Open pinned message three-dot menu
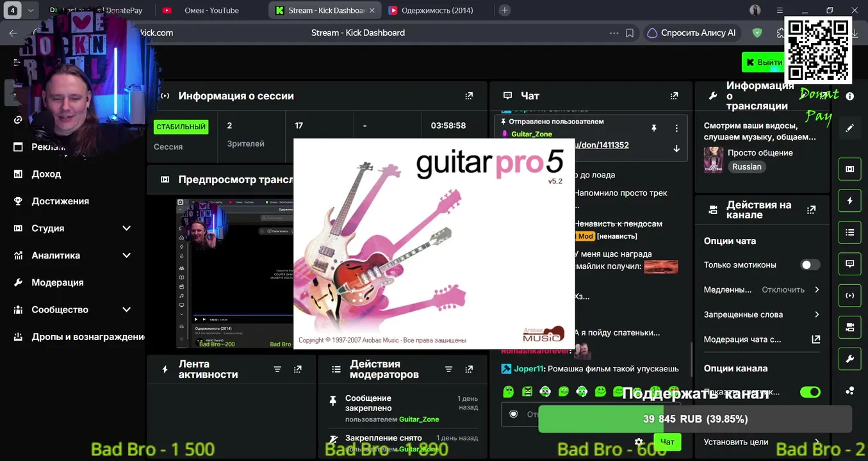The image size is (868, 461). pyautogui.click(x=676, y=128)
